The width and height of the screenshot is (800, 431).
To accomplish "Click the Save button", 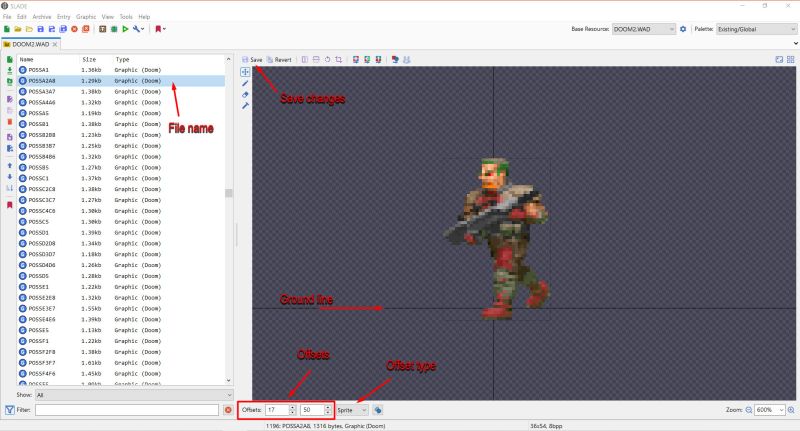I will tap(252, 60).
